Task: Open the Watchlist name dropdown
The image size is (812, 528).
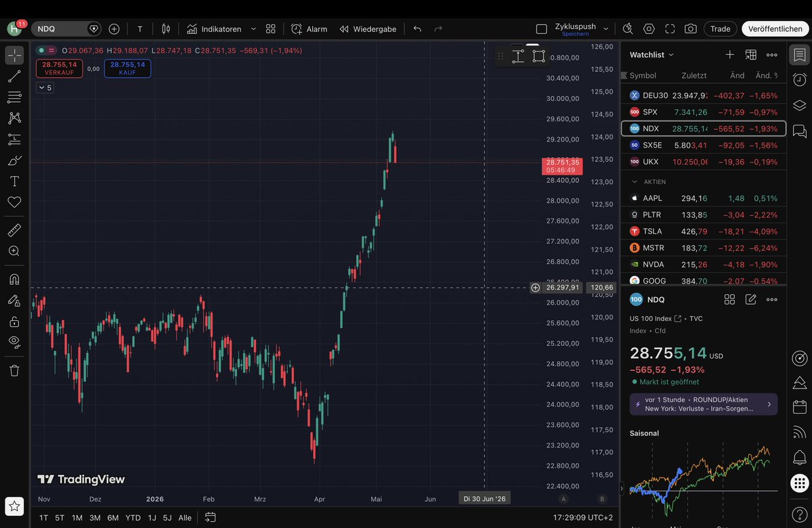Action: [x=651, y=55]
